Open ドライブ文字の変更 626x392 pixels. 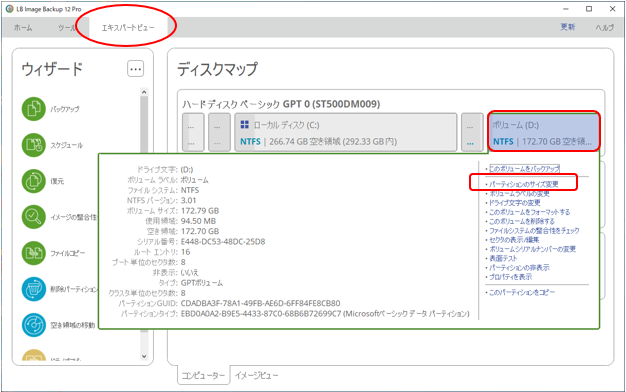(x=515, y=203)
